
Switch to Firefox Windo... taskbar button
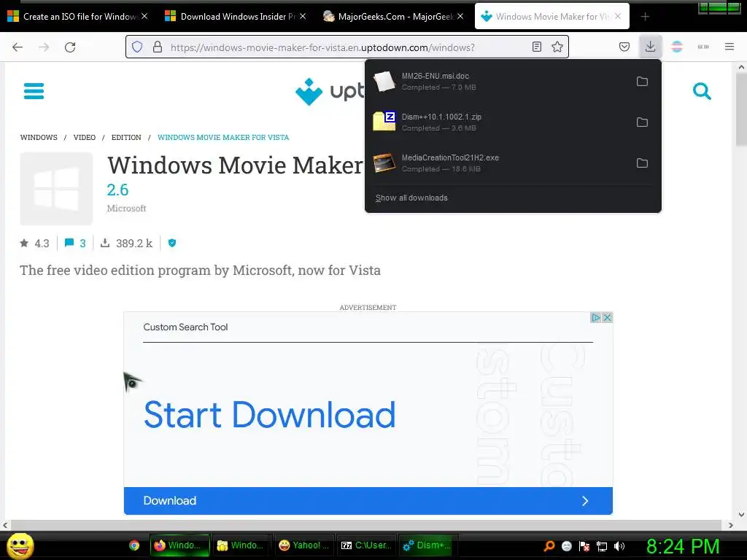[179, 545]
